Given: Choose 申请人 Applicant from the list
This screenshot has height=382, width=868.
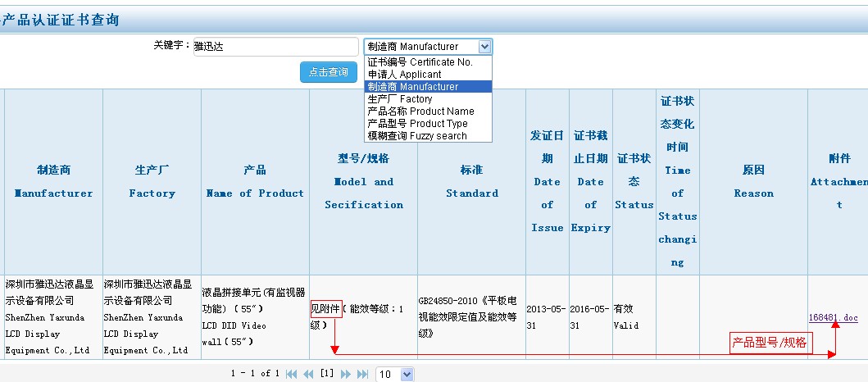Looking at the screenshot, I should point(404,75).
